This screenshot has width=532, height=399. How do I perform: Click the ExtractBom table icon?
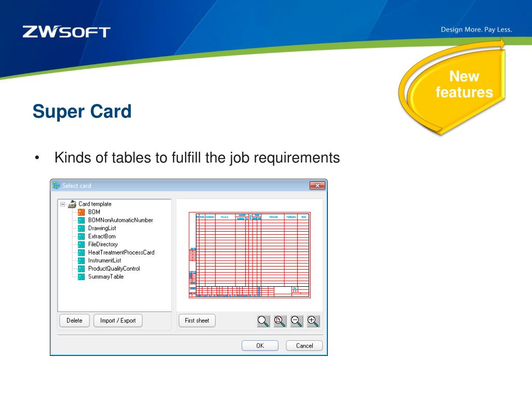point(82,236)
